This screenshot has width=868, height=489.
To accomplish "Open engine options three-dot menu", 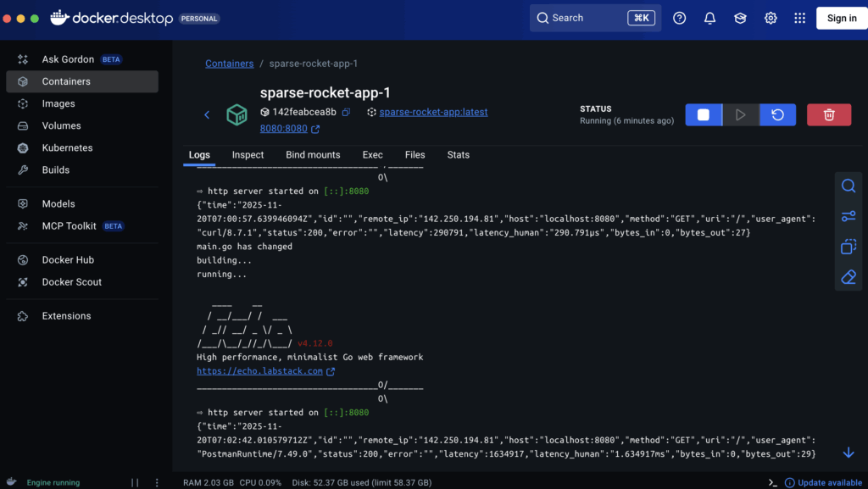I will [x=158, y=482].
